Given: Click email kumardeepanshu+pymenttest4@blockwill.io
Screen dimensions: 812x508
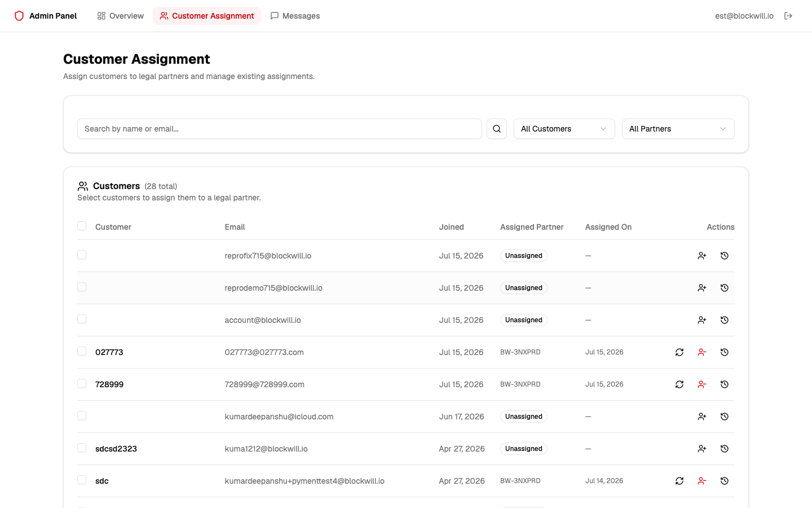Looking at the screenshot, I should click(x=304, y=481).
